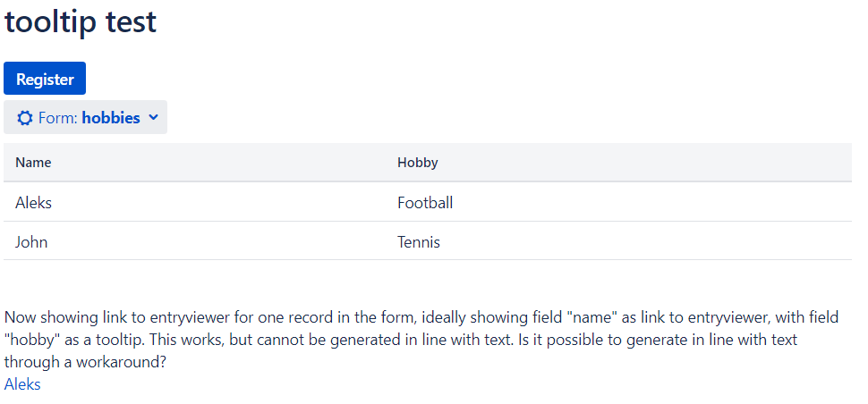Screen dimensions: 868x404
Task: Click the blue Register button
Action: click(x=45, y=79)
